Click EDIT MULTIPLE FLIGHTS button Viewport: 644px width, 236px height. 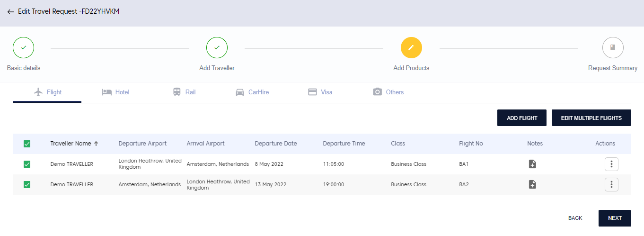[591, 118]
